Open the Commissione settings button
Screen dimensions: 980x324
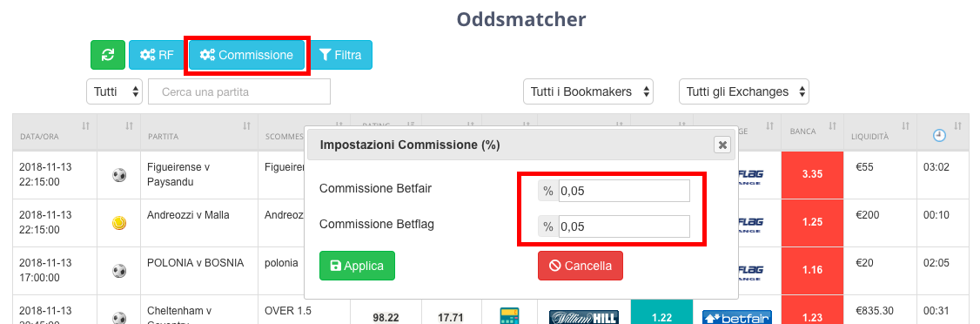247,55
